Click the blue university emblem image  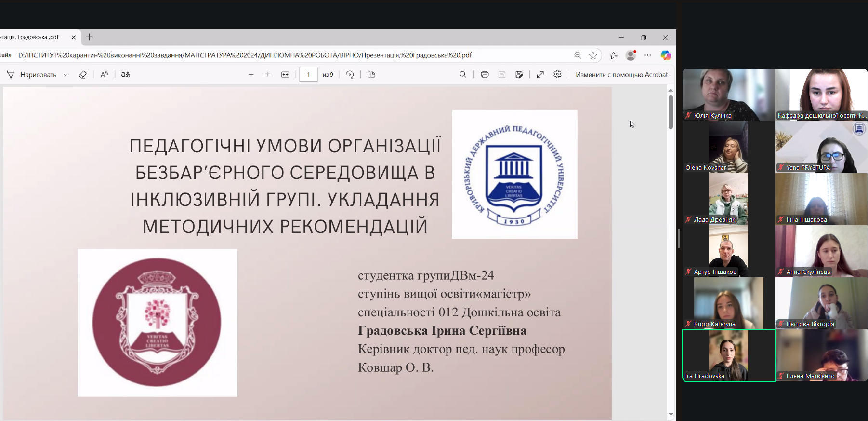point(514,175)
